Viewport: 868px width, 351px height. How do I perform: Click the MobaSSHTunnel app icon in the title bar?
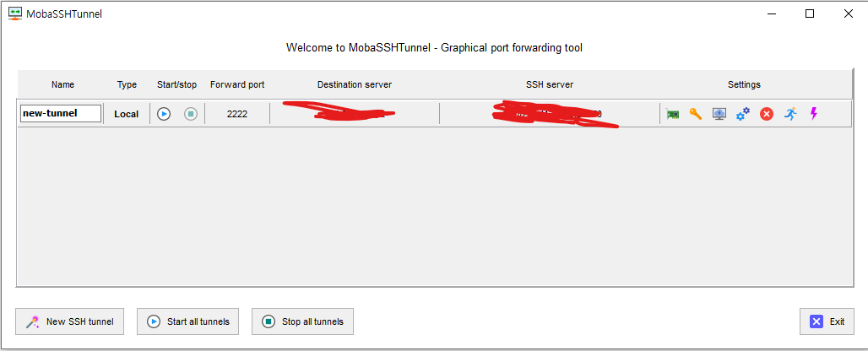[15, 13]
